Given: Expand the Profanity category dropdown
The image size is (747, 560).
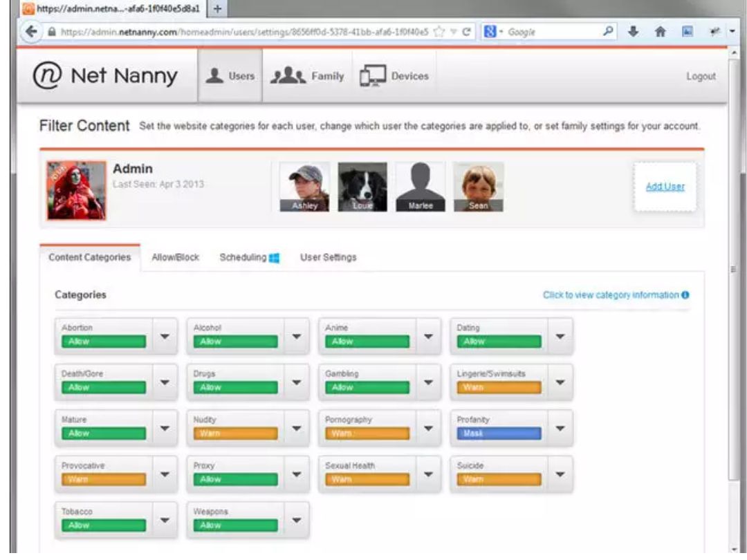Looking at the screenshot, I should coord(560,429).
